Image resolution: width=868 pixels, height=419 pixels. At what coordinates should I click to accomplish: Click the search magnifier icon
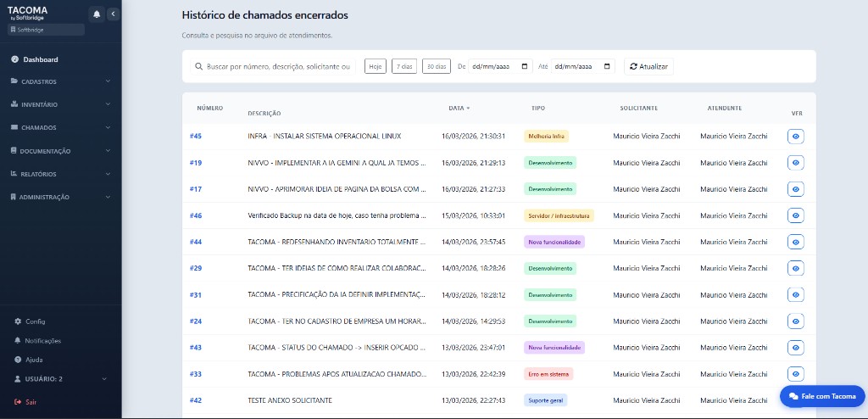click(198, 66)
